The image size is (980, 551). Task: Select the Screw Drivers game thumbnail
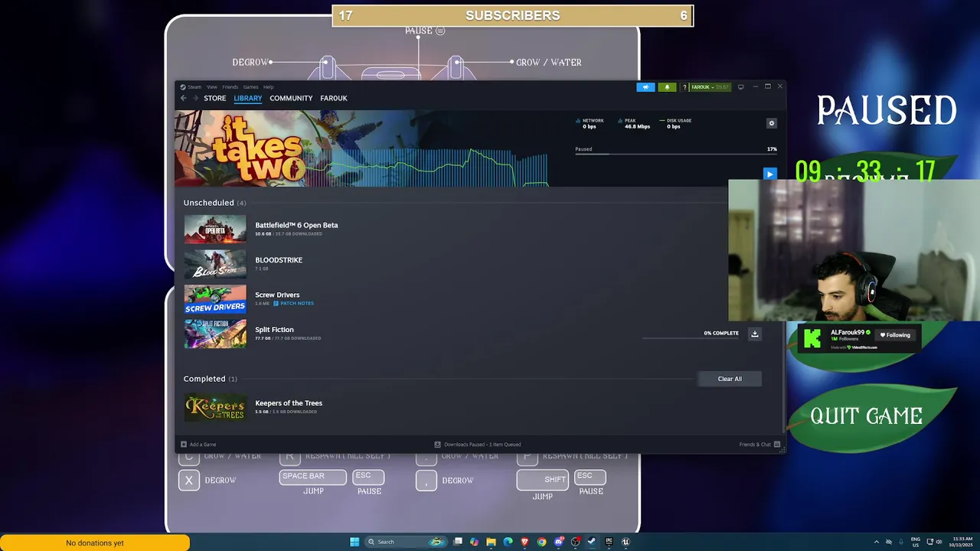click(x=215, y=299)
